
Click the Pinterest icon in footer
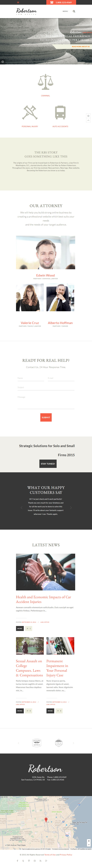coord(29,861)
